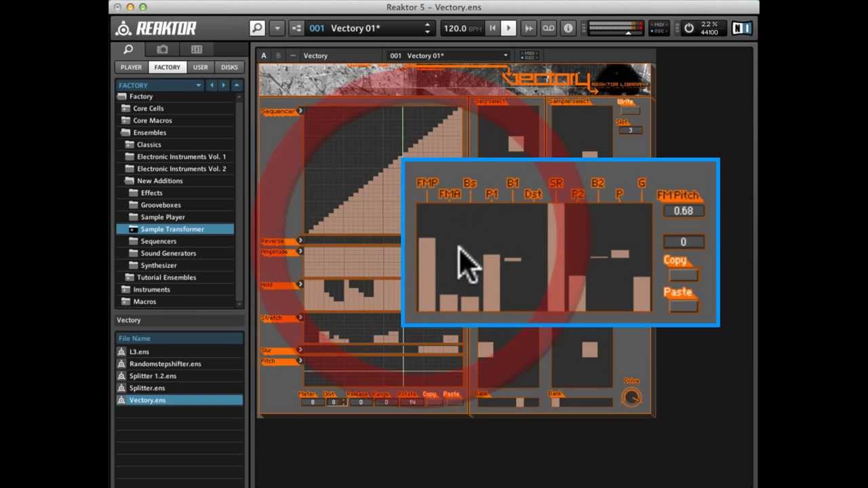Switch instrument panel to view B
Screen dimensions: 868x488
278,56
